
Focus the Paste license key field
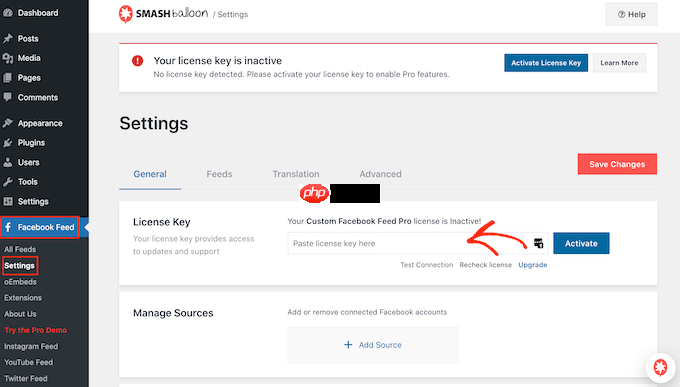tap(418, 243)
